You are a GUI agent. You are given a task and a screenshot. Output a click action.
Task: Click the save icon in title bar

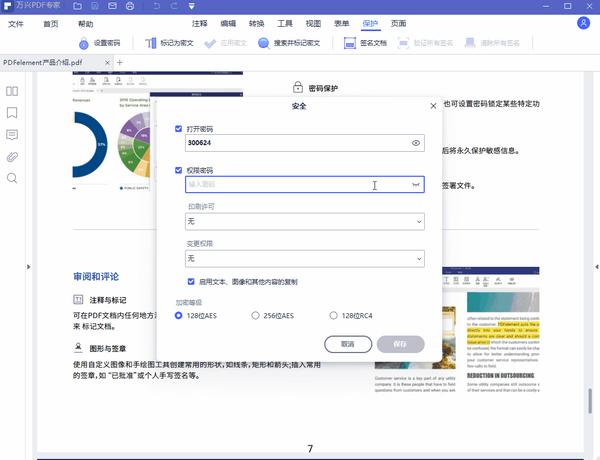[x=95, y=6]
